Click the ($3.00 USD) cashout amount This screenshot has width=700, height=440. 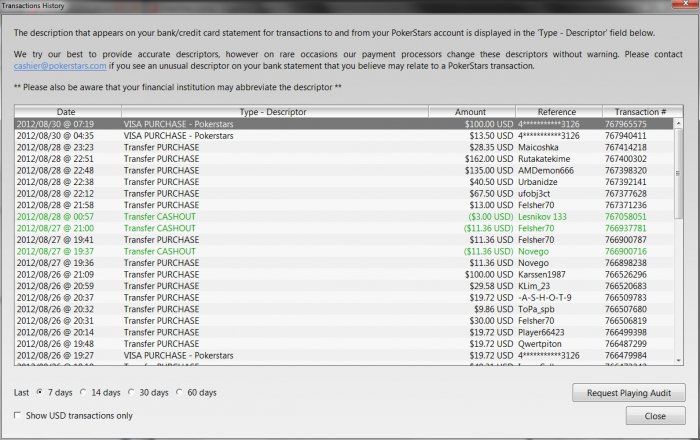tap(491, 216)
